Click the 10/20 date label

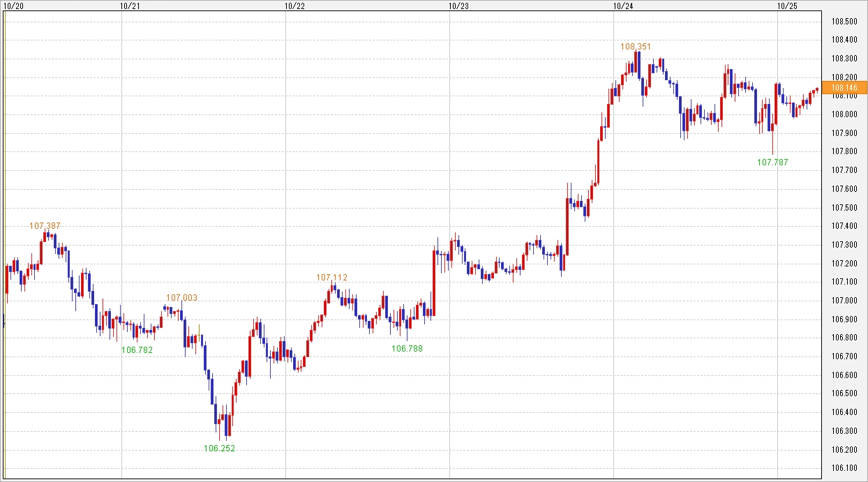(15, 6)
